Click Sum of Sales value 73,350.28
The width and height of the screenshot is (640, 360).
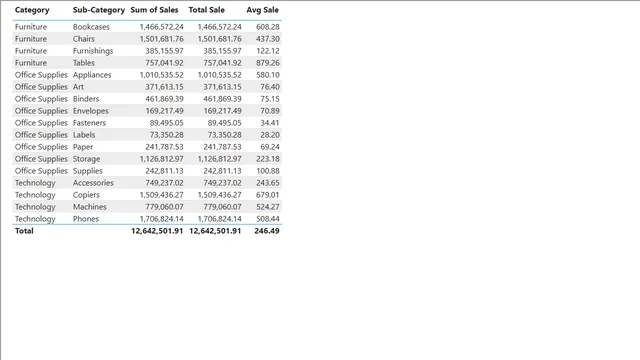[x=167, y=135]
